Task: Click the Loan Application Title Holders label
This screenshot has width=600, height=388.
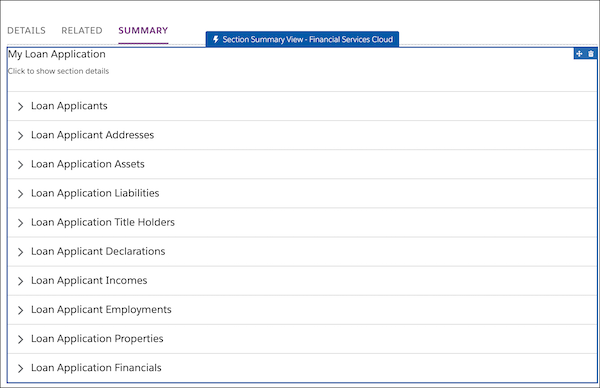Action: [x=103, y=222]
